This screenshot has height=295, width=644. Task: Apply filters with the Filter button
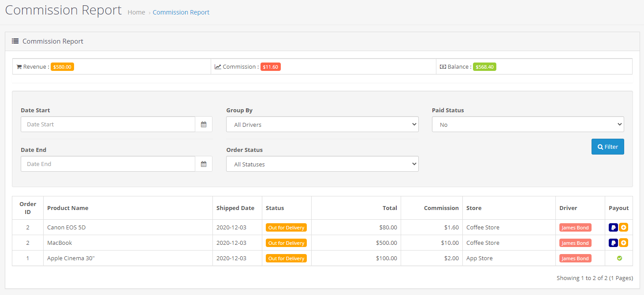pyautogui.click(x=608, y=147)
